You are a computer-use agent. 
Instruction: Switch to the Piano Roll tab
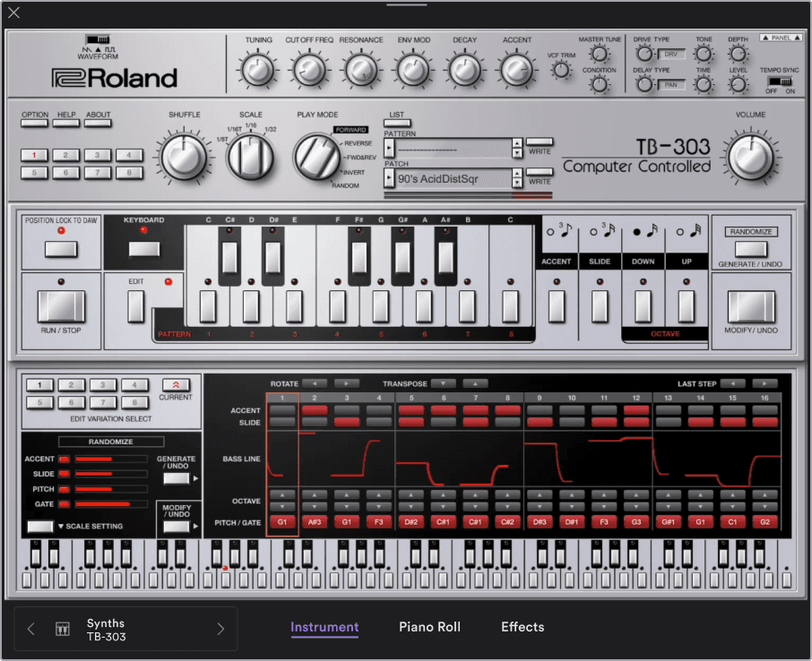[429, 627]
